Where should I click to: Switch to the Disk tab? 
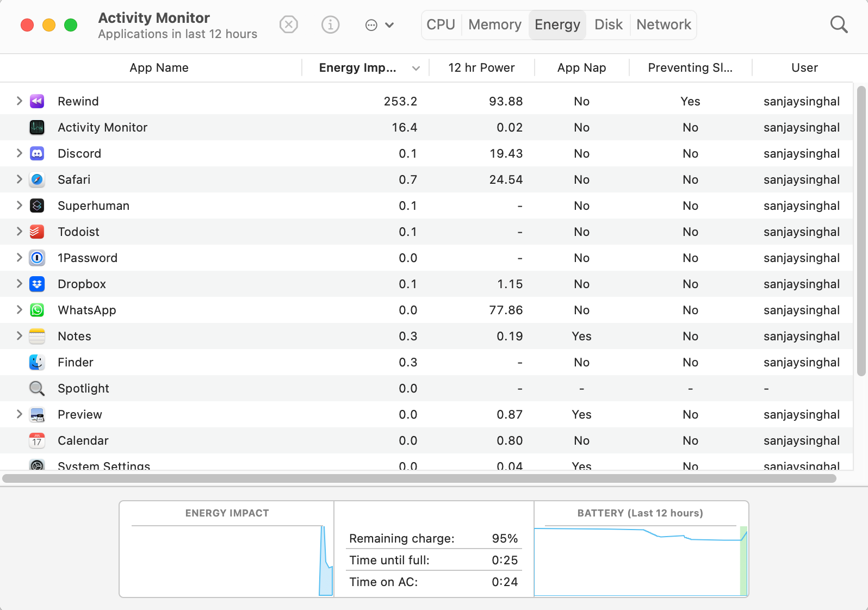pos(608,24)
